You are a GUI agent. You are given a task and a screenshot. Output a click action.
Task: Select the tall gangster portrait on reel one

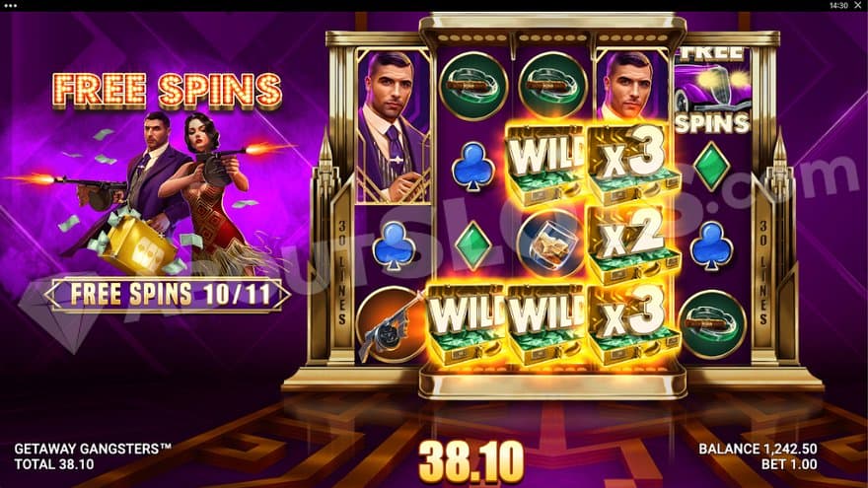point(393,125)
